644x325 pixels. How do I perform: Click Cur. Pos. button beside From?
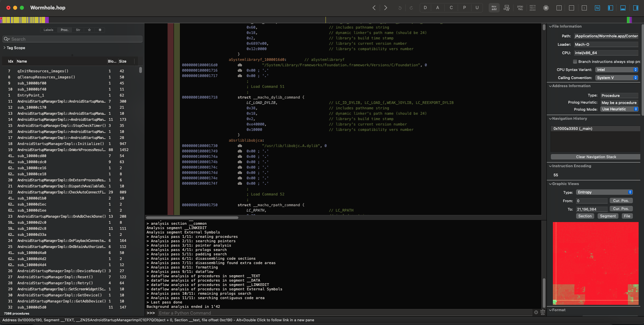621,201
